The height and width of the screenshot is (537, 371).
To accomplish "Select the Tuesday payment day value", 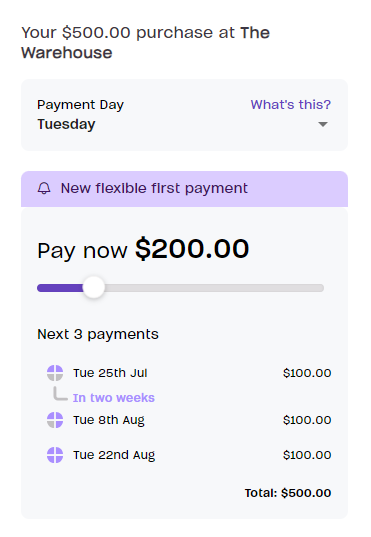I will coord(66,124).
